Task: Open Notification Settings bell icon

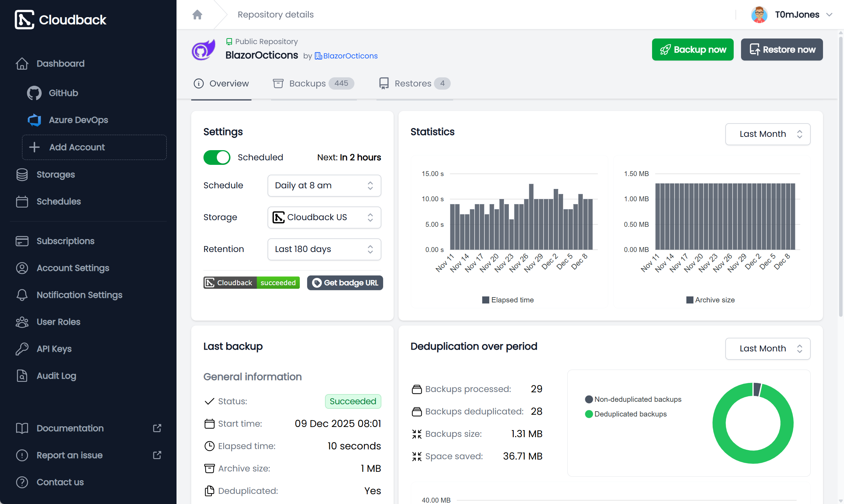Action: click(x=22, y=295)
